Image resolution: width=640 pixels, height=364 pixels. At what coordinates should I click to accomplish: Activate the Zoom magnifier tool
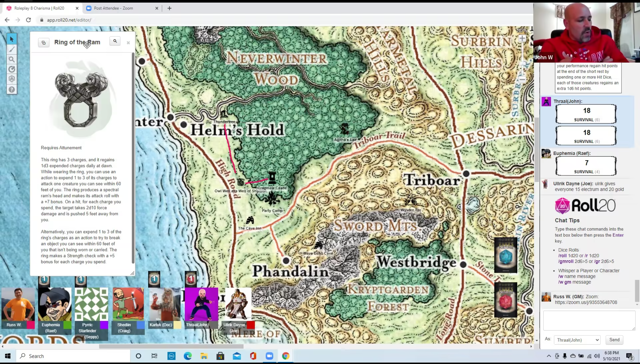(11, 59)
